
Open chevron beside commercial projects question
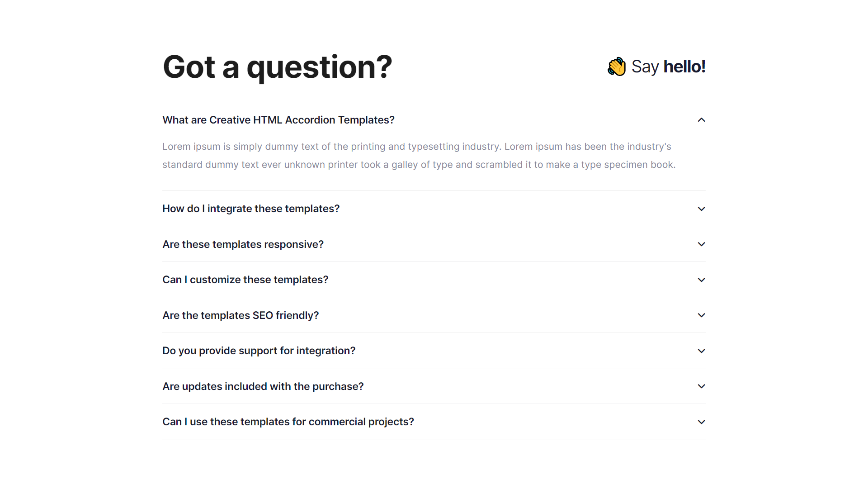click(x=701, y=422)
